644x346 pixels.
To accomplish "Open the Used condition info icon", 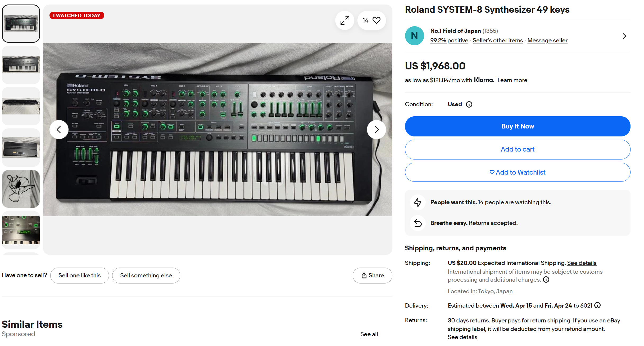I will tap(469, 104).
